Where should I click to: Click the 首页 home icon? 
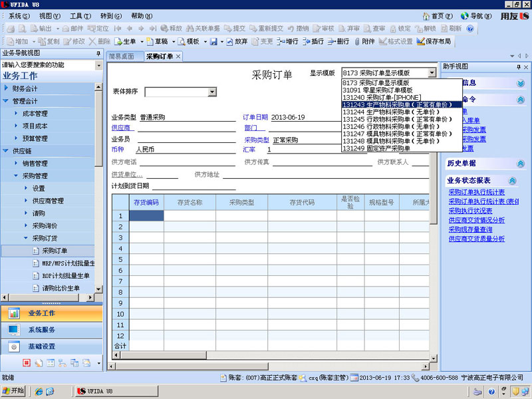(x=426, y=16)
